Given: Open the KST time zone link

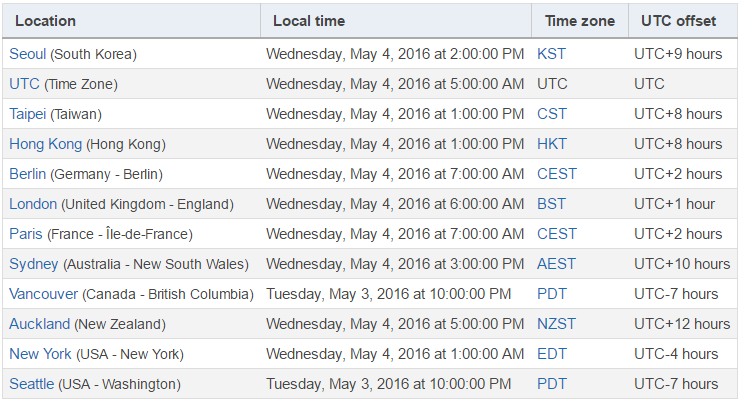Looking at the screenshot, I should pos(552,54).
